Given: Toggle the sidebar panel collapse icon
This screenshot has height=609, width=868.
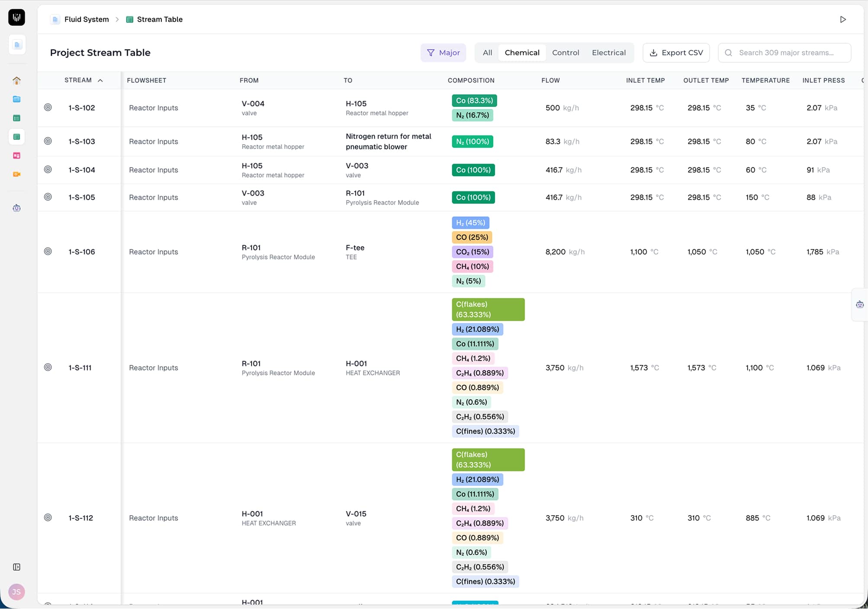Looking at the screenshot, I should coord(16,567).
